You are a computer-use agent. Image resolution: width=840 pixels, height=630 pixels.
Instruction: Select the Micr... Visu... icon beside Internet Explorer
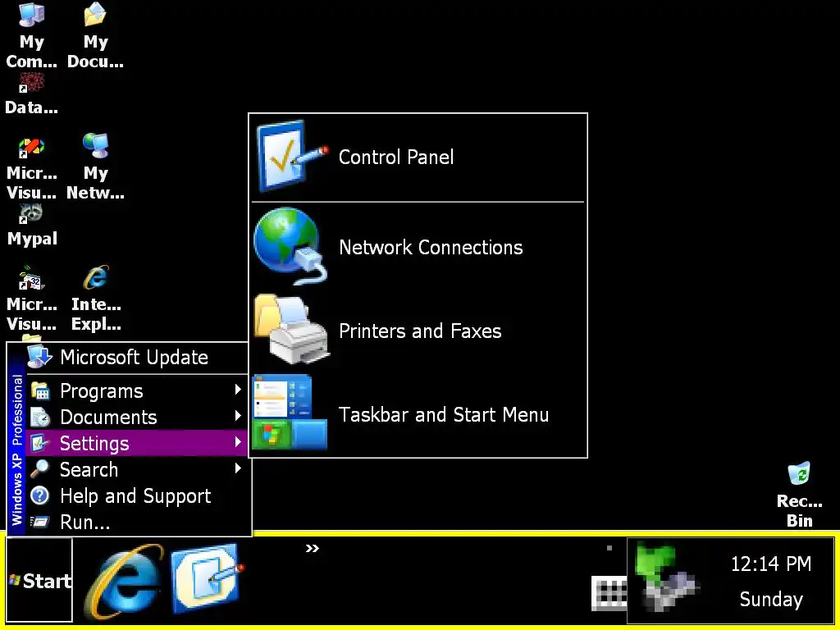tap(32, 299)
